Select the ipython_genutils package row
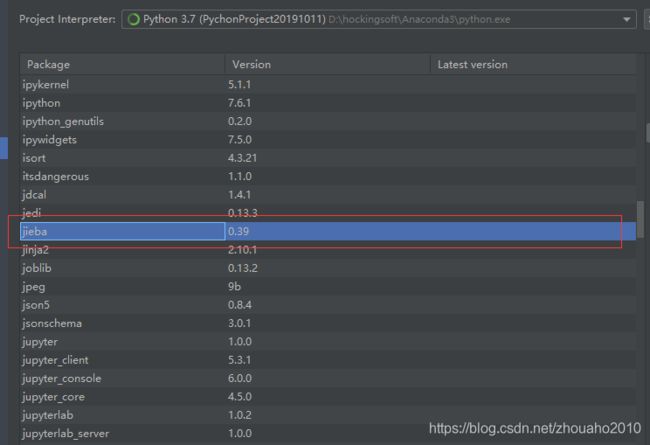 click(327, 121)
